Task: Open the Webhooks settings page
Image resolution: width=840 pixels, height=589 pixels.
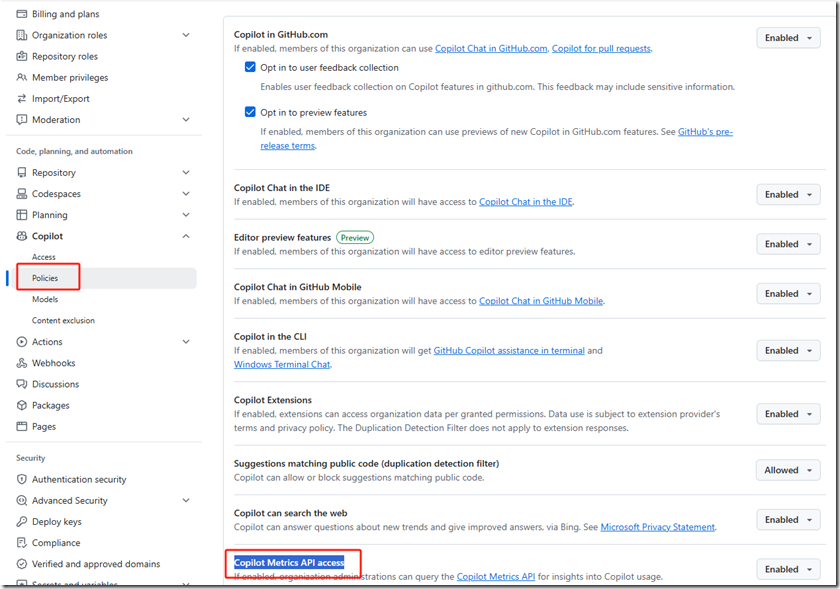Action: 54,363
